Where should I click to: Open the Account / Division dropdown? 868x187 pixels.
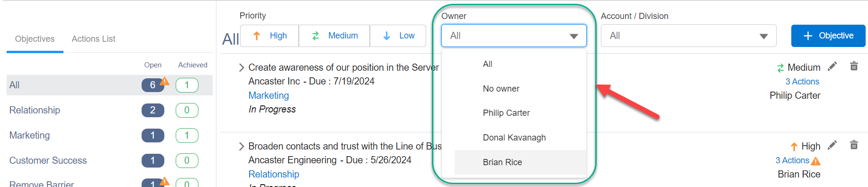tap(689, 36)
